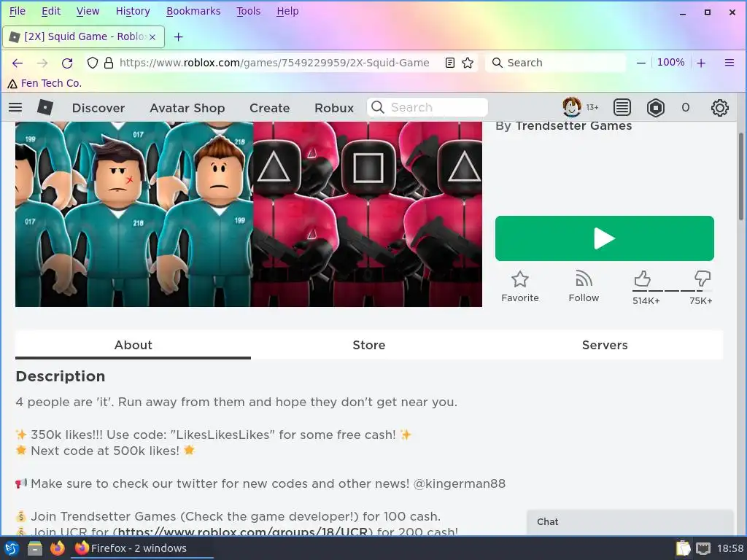This screenshot has width=747, height=560.
Task: Switch to the Store tab
Action: tap(368, 345)
